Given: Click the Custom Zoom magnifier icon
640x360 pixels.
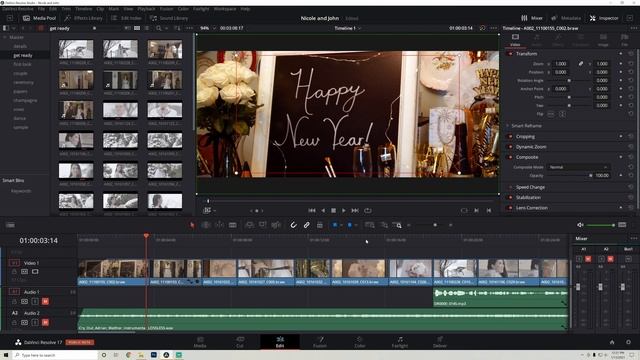Looking at the screenshot, I should click(397, 225).
